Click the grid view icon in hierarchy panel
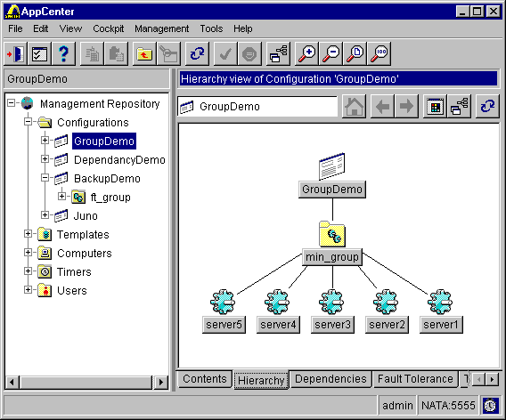This screenshot has width=506, height=420. click(435, 107)
